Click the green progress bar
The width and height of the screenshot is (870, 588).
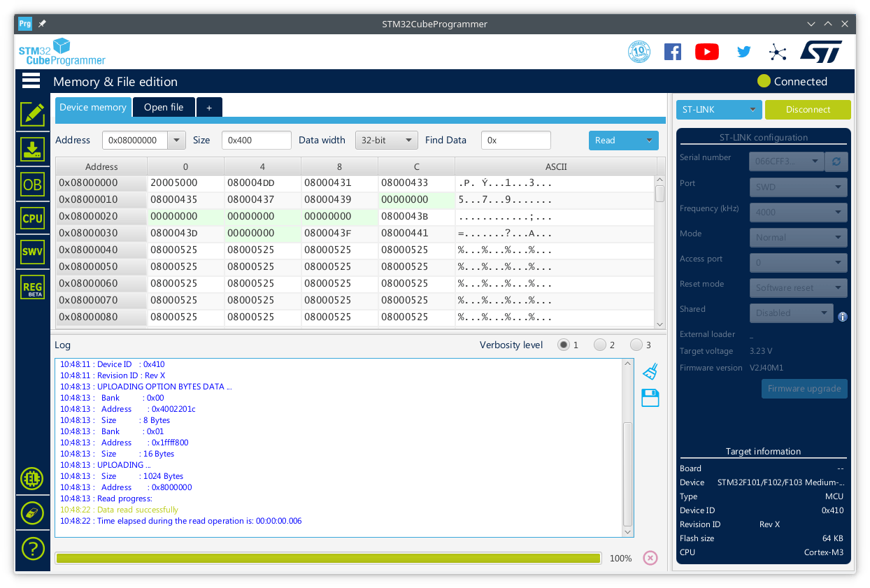point(328,558)
